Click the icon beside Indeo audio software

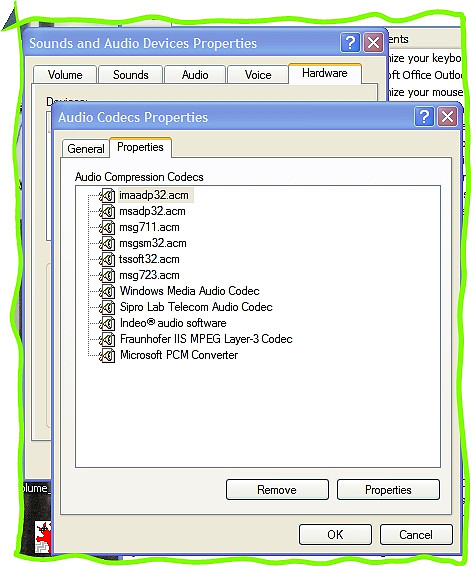(x=107, y=323)
